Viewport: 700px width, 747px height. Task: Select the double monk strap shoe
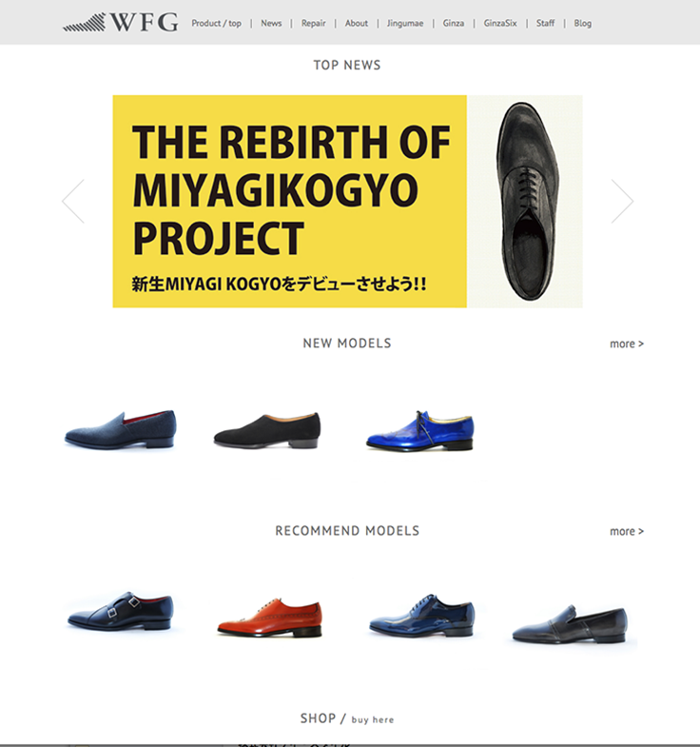(121, 612)
